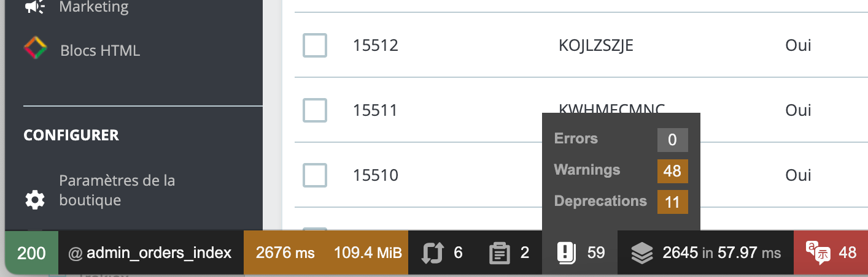
Task: Click the logs exclamation icon showing 59
Action: point(565,252)
